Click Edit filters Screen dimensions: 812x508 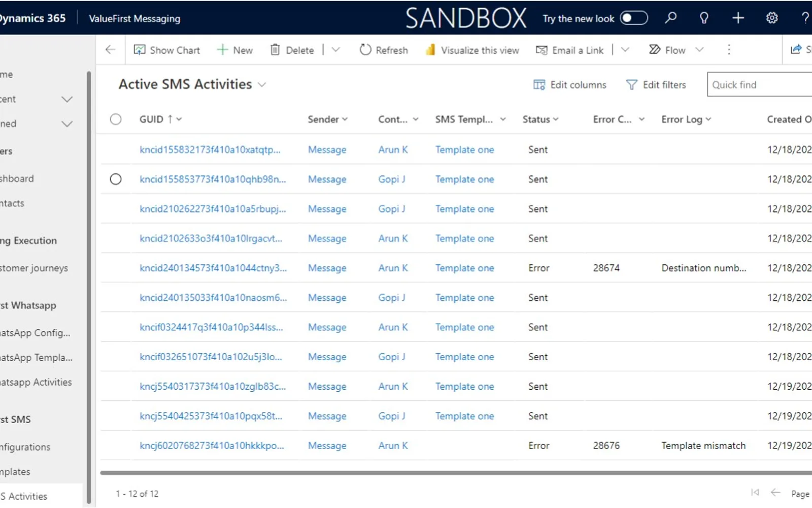point(656,85)
